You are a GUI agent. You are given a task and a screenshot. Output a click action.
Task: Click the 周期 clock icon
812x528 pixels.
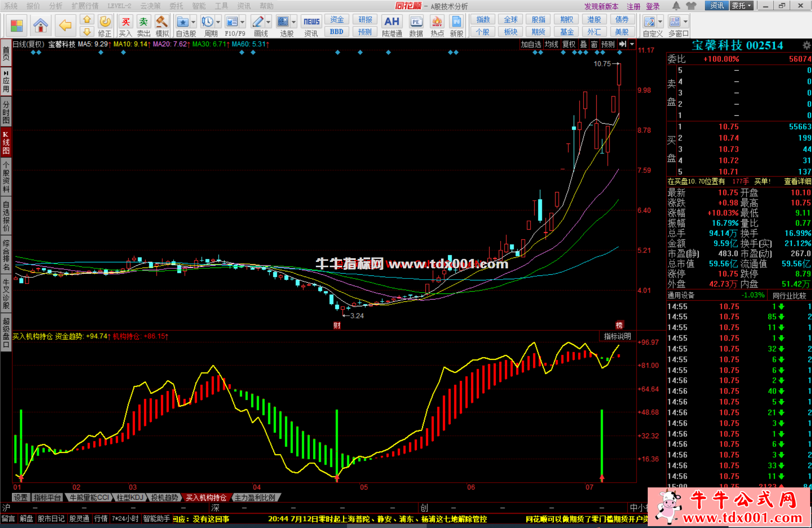(207, 22)
